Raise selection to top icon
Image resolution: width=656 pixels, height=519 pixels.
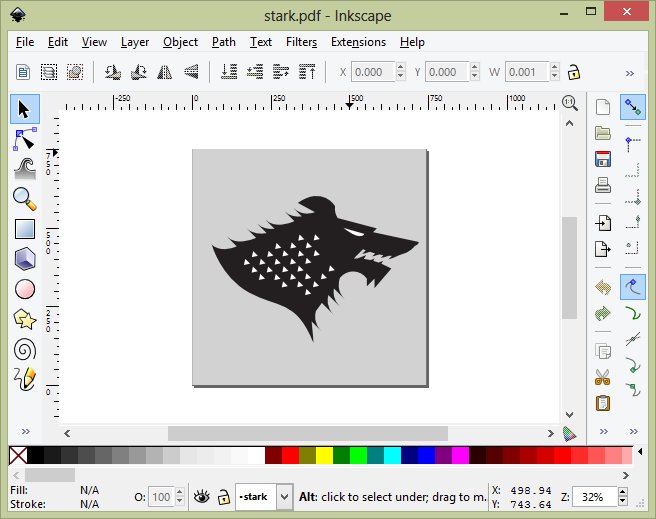[x=307, y=72]
